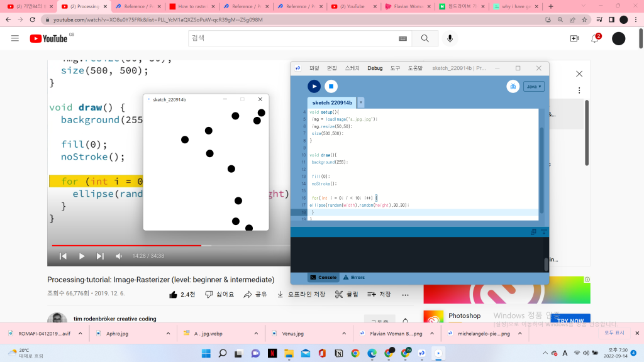Click the Photoshop ad TRY NOW button
The width and height of the screenshot is (644, 362).
(570, 320)
